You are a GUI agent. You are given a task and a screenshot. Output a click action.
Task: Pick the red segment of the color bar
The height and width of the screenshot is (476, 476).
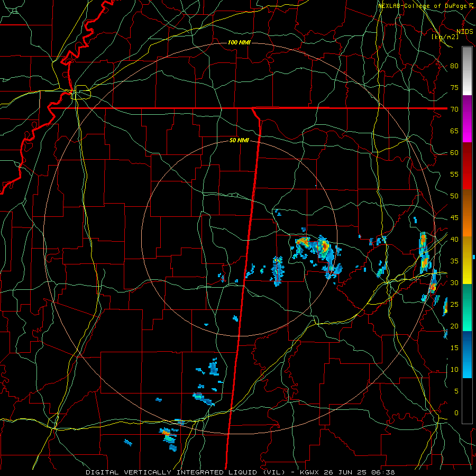(467, 167)
